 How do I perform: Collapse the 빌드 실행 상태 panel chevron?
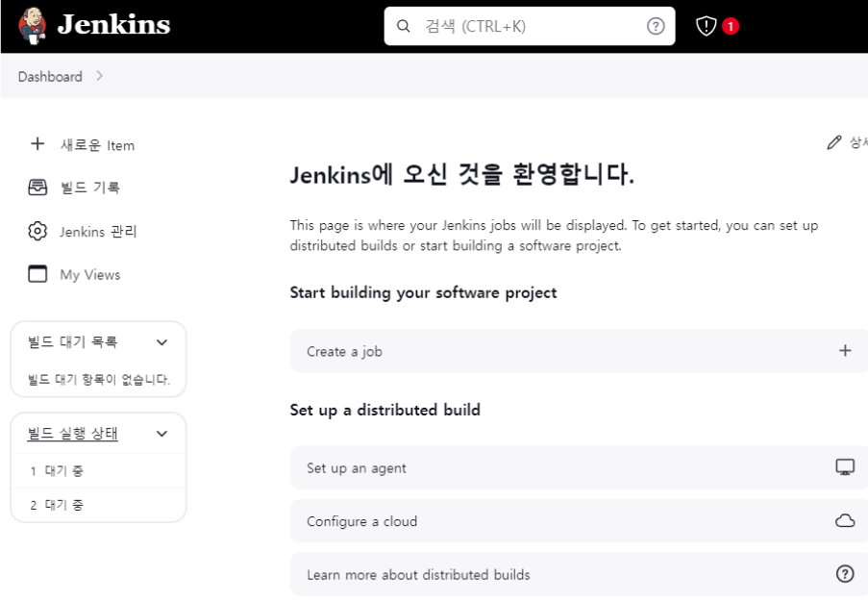(161, 434)
